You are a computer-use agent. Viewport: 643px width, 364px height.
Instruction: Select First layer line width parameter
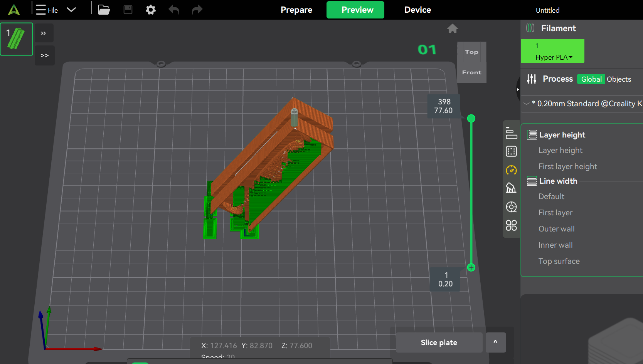pos(555,213)
